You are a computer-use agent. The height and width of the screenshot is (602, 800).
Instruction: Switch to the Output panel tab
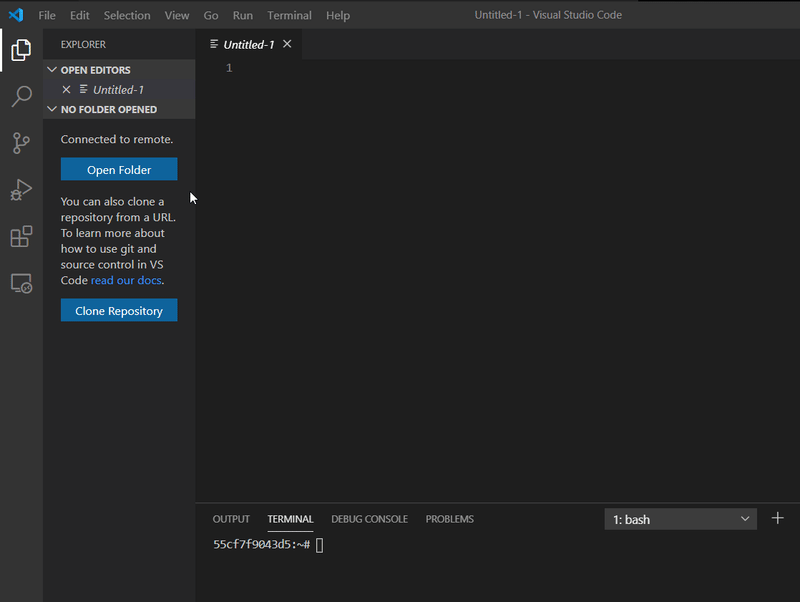[x=231, y=519]
